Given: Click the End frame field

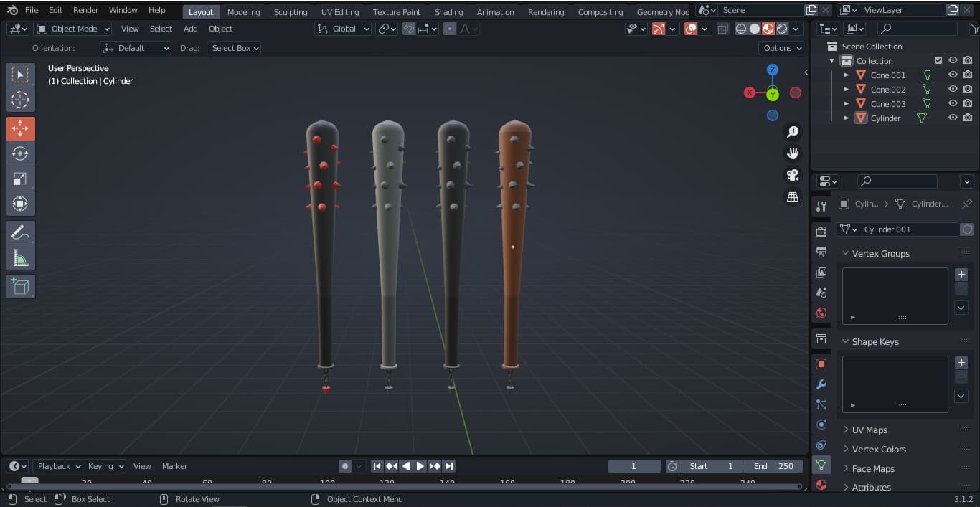Looking at the screenshot, I should [x=773, y=466].
